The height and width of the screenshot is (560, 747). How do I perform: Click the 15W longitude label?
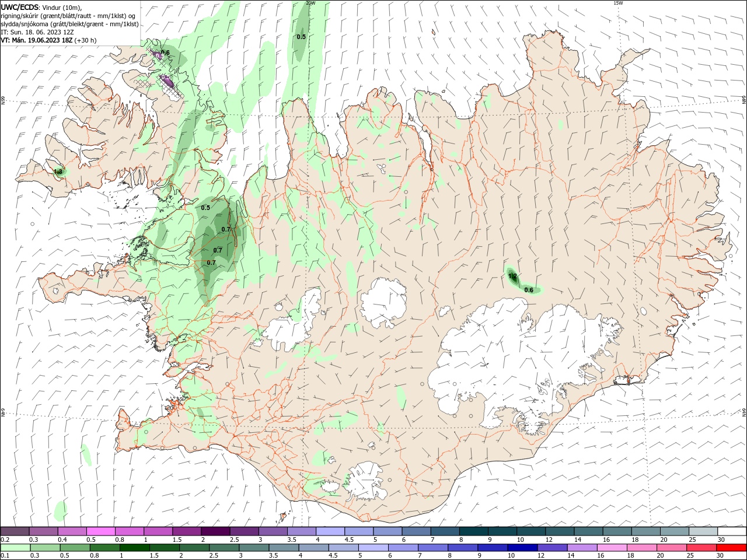618,3
